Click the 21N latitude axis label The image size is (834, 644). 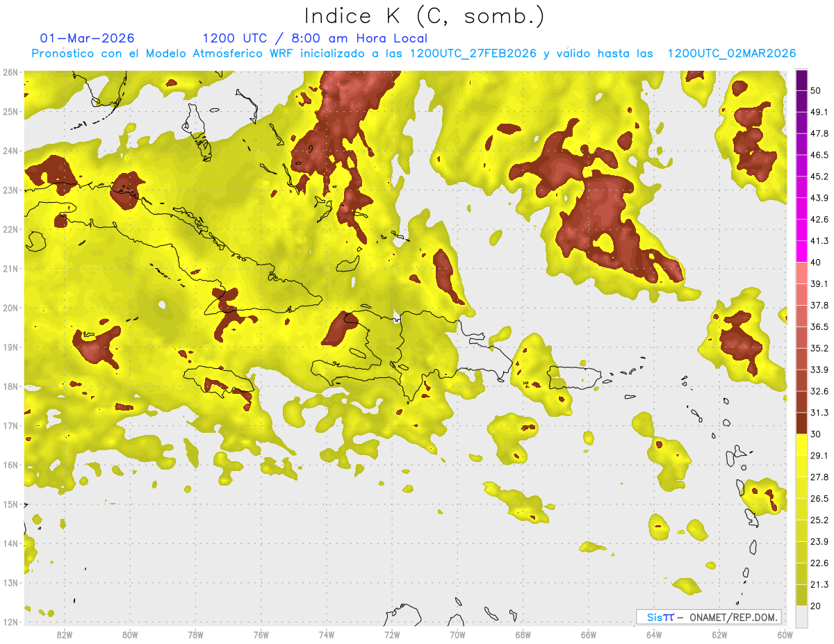(10, 268)
